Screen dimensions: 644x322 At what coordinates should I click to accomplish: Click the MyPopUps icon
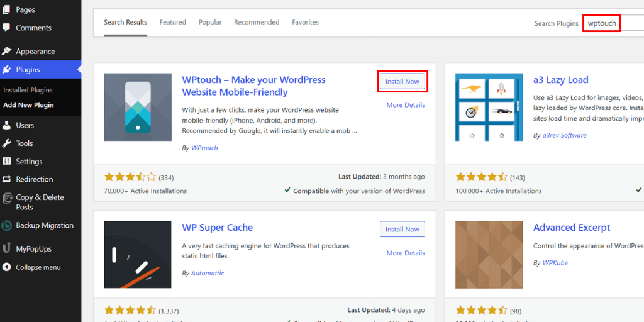point(6,248)
